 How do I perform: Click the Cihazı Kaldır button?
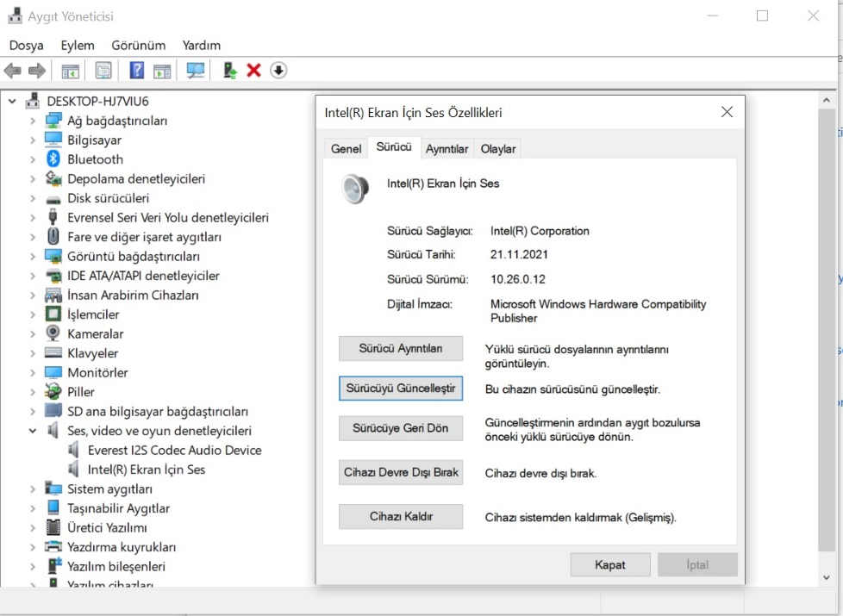tap(401, 517)
